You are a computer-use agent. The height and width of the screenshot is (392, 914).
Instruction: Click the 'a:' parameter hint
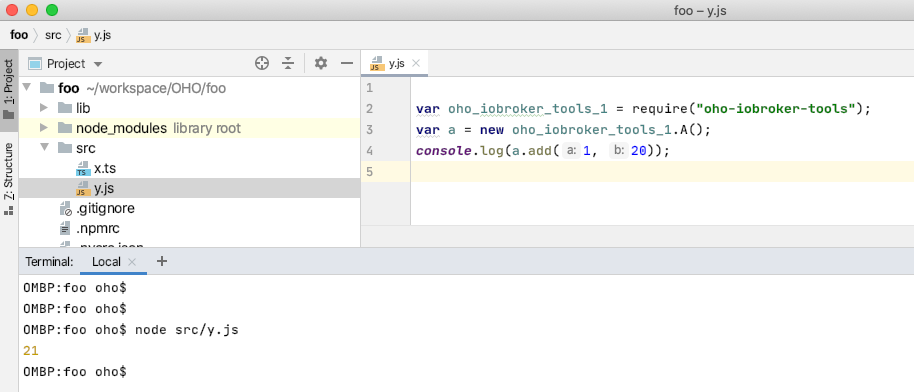tap(571, 150)
